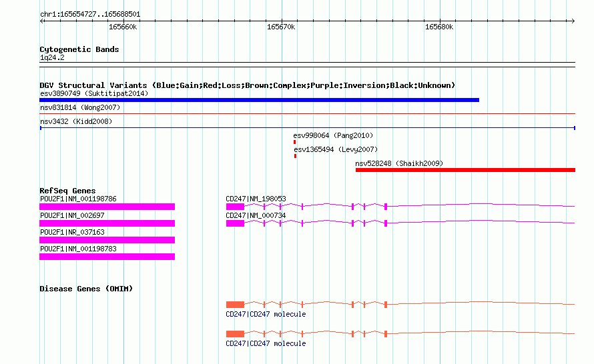Viewport: 594px width, 364px height.
Task: Click the esv998064 (Pang2010) label
Action: (x=333, y=135)
